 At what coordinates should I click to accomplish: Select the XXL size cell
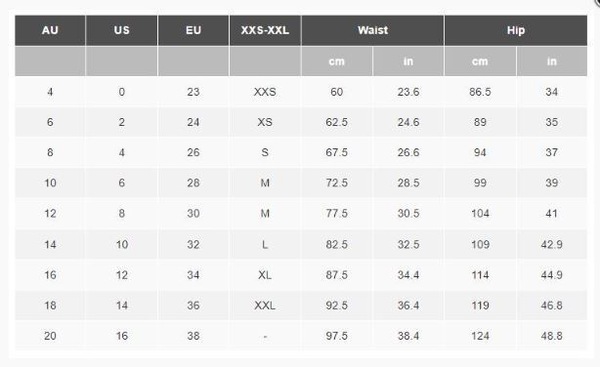pyautogui.click(x=265, y=305)
